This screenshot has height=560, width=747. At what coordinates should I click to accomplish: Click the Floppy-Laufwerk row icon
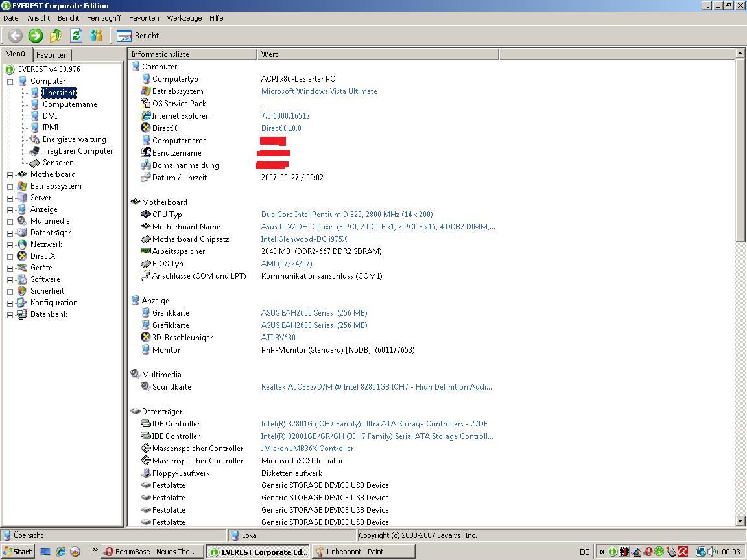(146, 473)
